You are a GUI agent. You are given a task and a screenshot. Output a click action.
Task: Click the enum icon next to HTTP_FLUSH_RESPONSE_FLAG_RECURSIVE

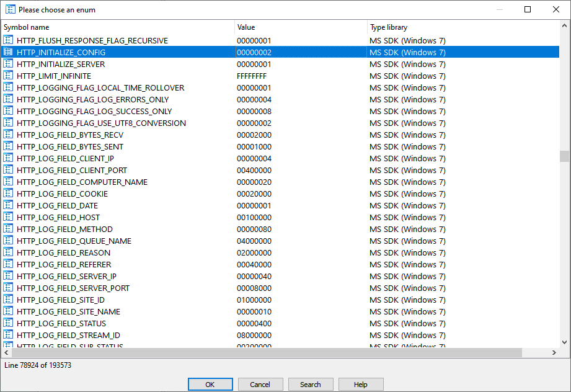click(x=8, y=40)
